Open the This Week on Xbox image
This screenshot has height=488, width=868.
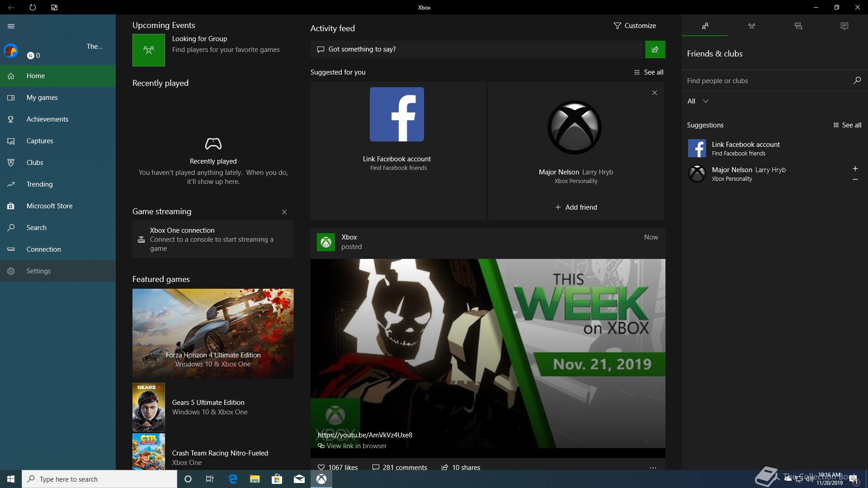click(488, 353)
